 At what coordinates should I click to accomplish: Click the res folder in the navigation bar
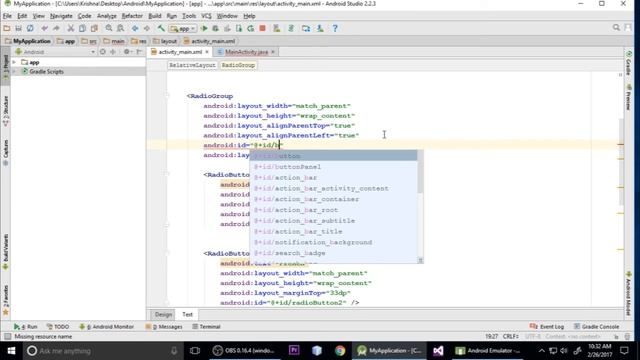click(x=139, y=41)
